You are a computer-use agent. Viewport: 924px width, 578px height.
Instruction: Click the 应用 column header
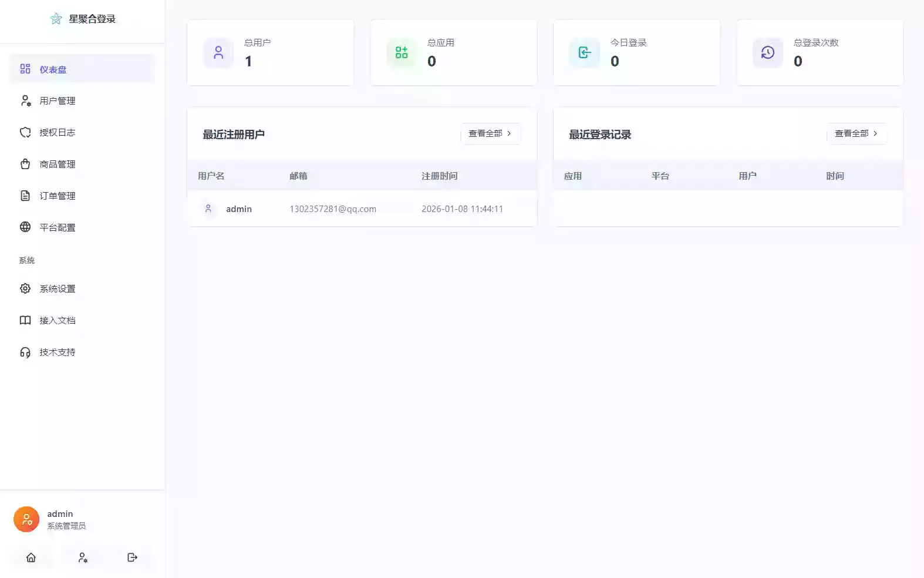(x=573, y=176)
